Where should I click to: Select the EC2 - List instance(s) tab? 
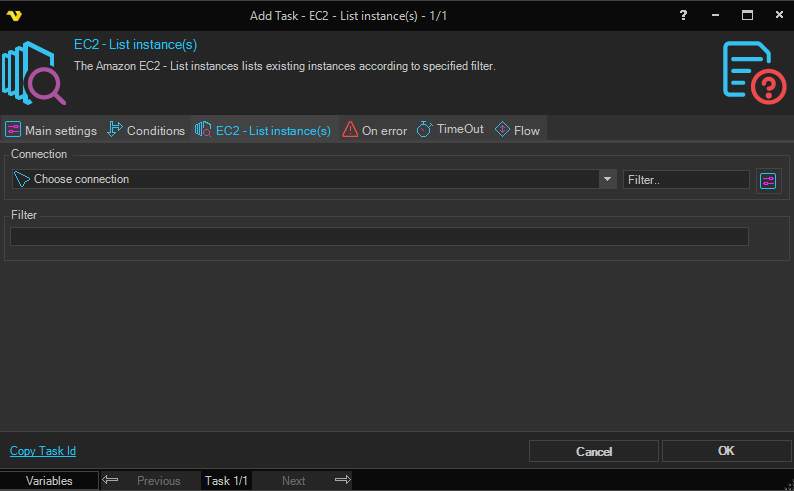pyautogui.click(x=263, y=130)
